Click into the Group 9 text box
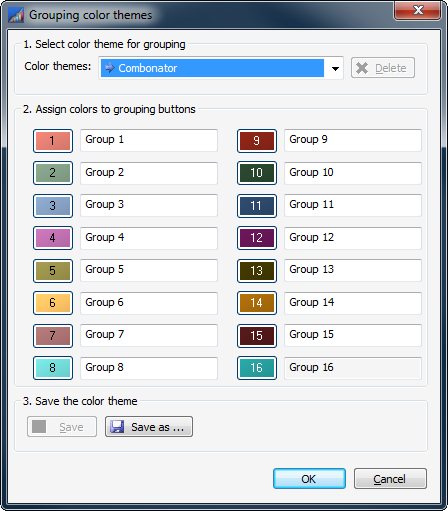This screenshot has height=511, width=448. coord(353,140)
